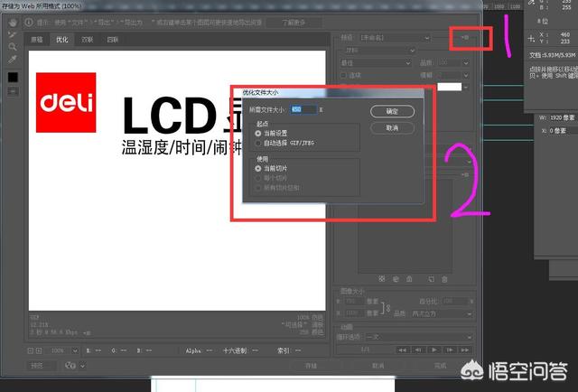Screen dimensions: 578x392
Task: Select the Hand tool
Action: click(12, 23)
